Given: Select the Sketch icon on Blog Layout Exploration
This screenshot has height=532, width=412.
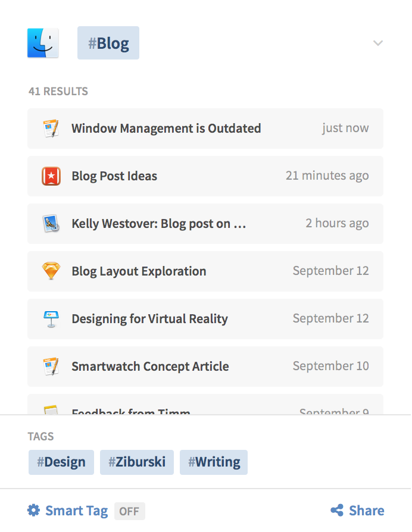Looking at the screenshot, I should 51,271.
